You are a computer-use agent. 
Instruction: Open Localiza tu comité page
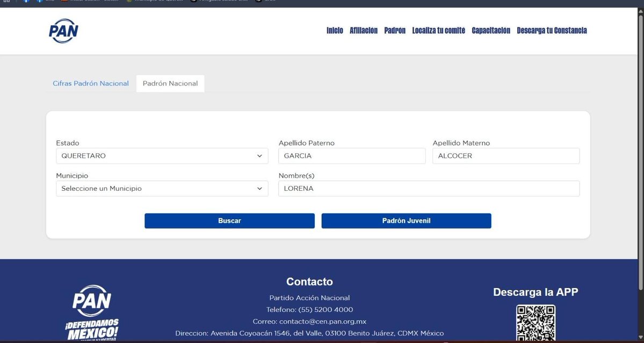pos(439,31)
